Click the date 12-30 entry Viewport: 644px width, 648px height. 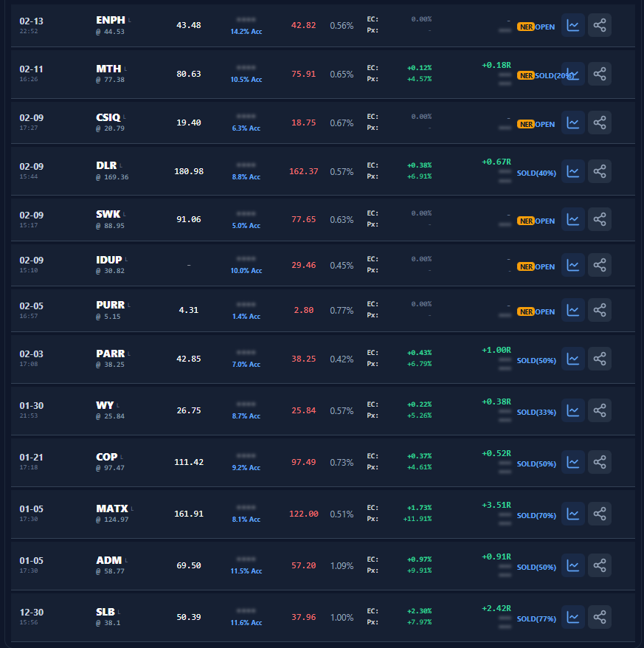click(x=32, y=612)
